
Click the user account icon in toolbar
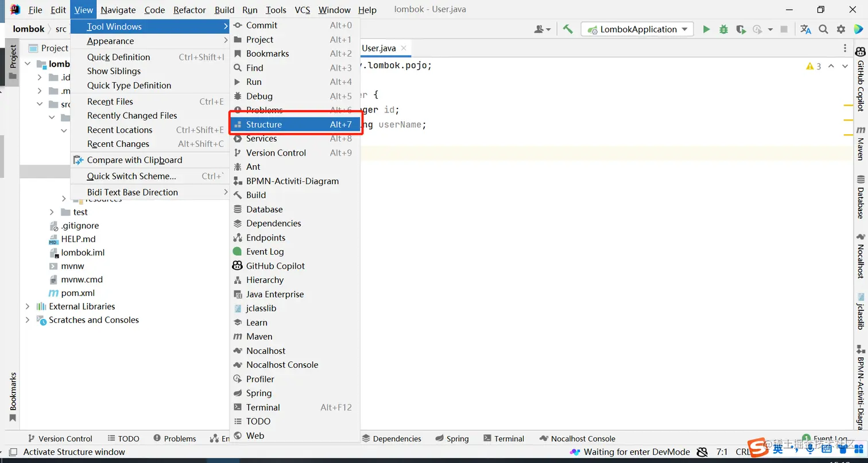point(542,29)
